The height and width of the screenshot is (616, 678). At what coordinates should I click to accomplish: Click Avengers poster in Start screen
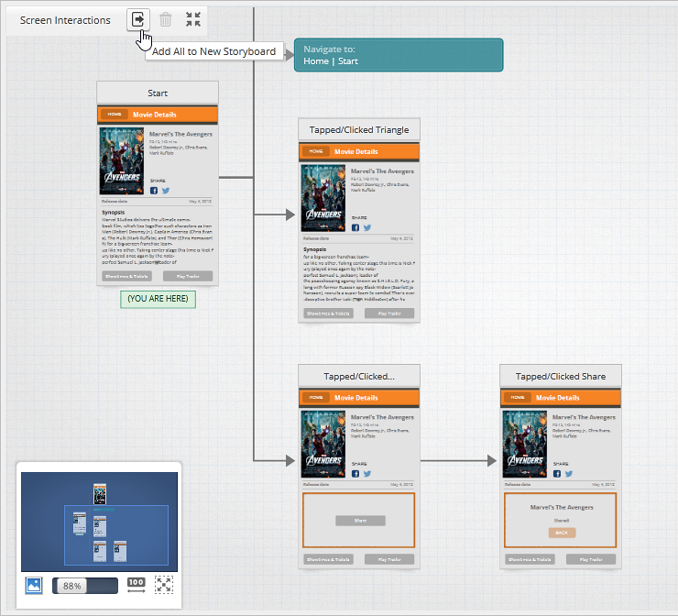click(x=122, y=161)
